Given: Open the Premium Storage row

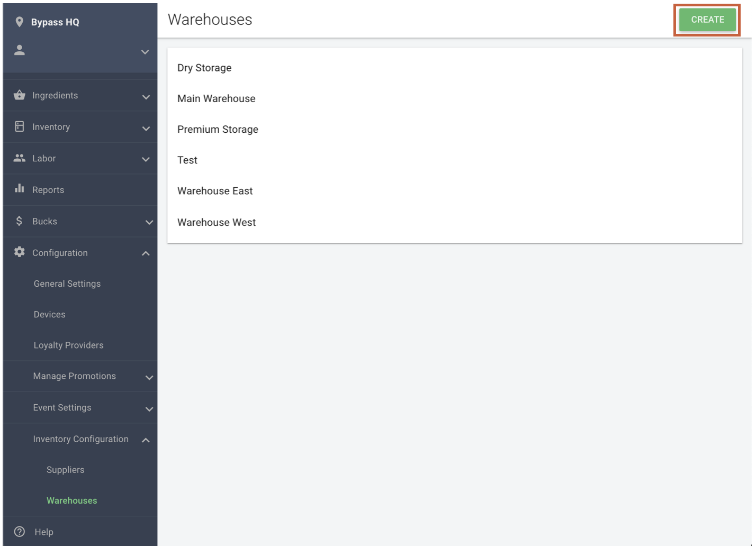Looking at the screenshot, I should pos(455,129).
